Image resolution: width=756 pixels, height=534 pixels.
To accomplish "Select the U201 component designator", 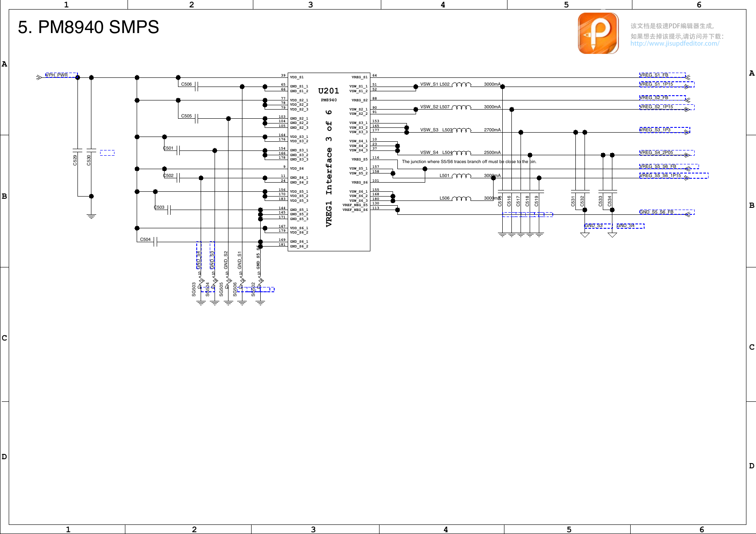I will click(x=329, y=91).
